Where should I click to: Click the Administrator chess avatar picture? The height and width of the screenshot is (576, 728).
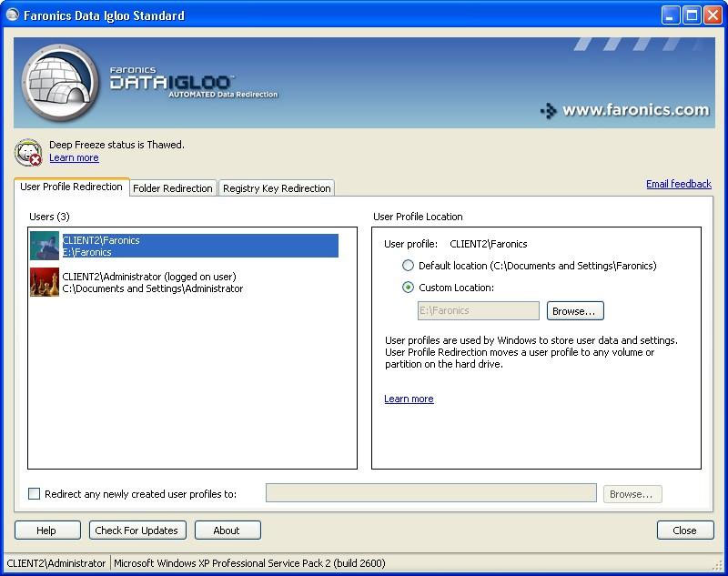click(x=45, y=282)
